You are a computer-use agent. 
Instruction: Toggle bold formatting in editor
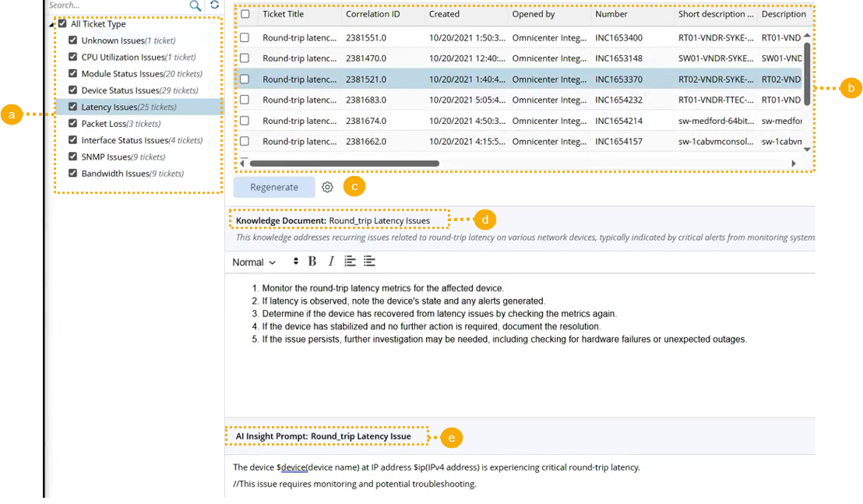click(x=312, y=262)
